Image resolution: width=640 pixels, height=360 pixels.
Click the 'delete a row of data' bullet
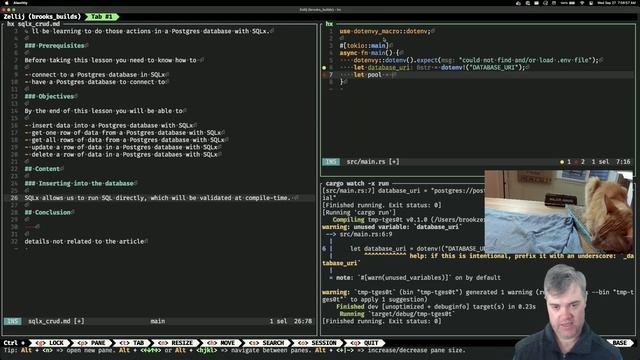point(121,155)
